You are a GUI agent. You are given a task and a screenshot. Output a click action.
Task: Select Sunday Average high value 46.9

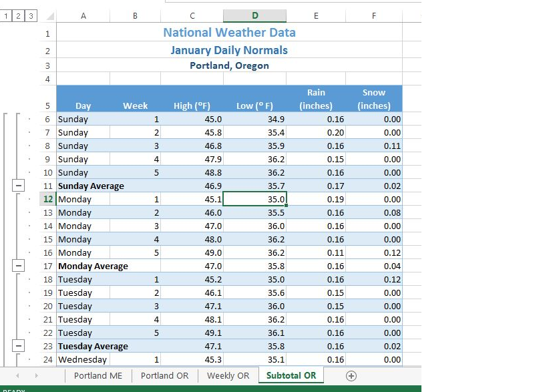[192, 186]
